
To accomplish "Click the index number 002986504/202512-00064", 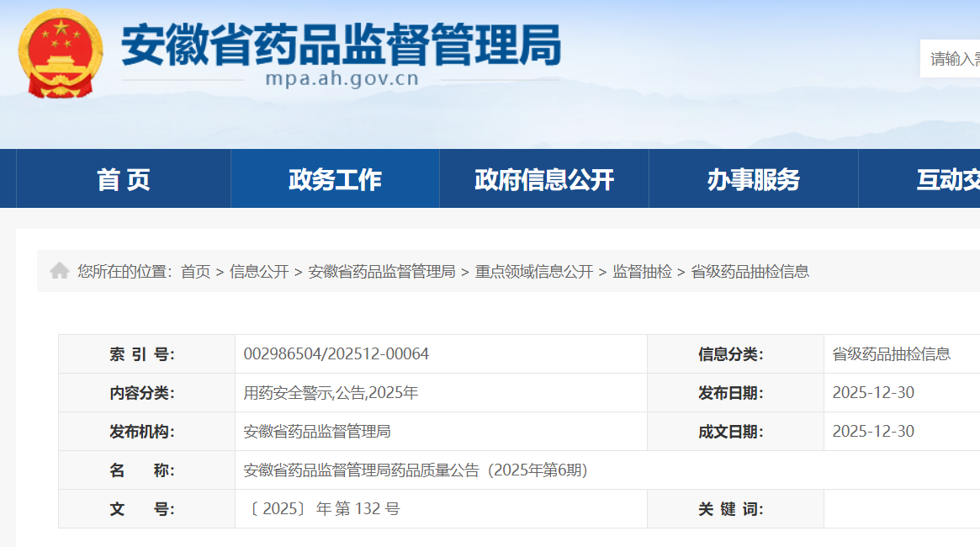I will click(336, 354).
